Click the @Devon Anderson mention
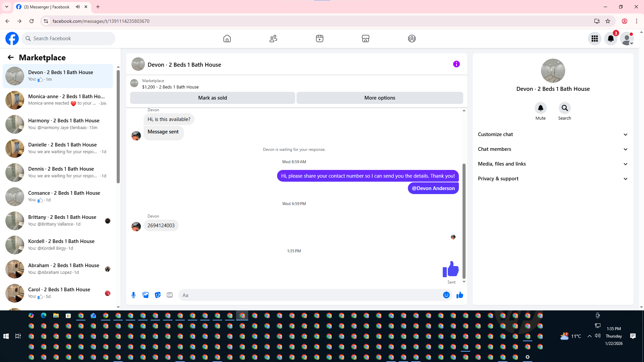Viewport: 644px width, 362px height. pyautogui.click(x=433, y=188)
